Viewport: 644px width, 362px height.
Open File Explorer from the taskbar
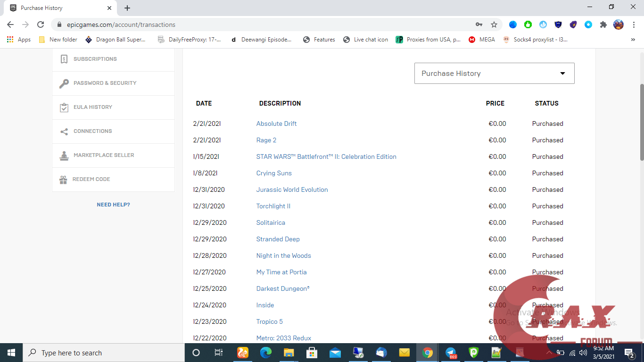[x=289, y=353]
